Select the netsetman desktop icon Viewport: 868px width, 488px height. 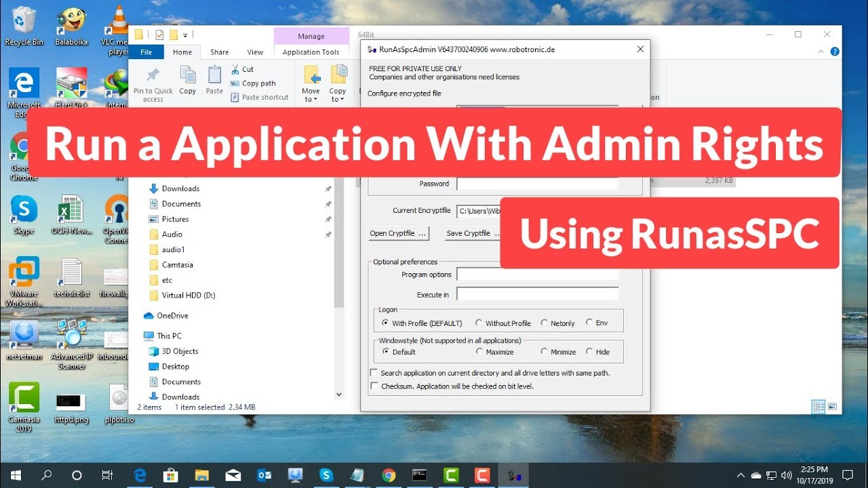24,340
